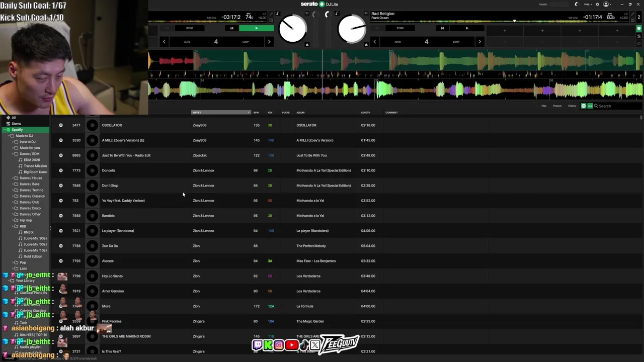The width and height of the screenshot is (644, 362).
Task: Jump to start on left deck
Action: tap(231, 28)
